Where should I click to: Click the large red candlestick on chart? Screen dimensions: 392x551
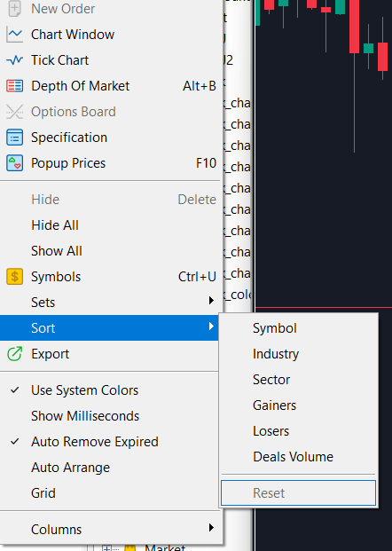click(354, 27)
